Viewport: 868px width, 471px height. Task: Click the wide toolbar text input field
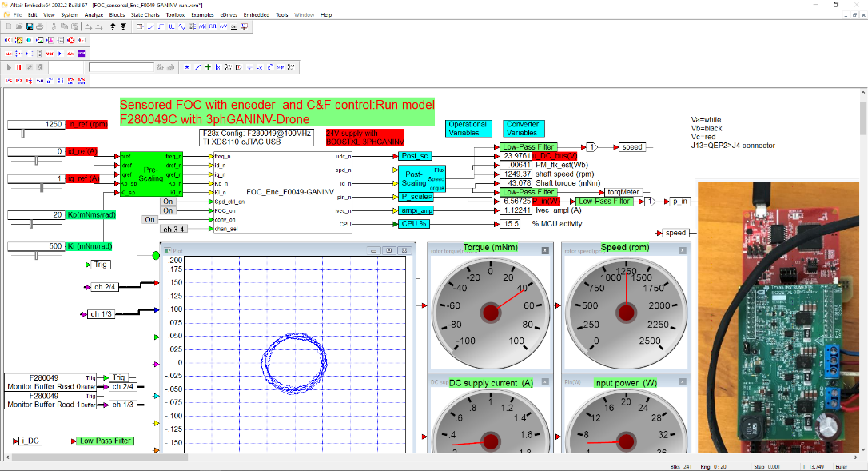pos(121,67)
